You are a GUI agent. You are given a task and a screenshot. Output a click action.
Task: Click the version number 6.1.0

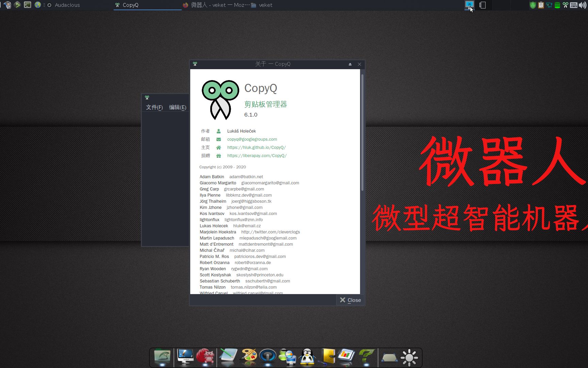coord(251,115)
